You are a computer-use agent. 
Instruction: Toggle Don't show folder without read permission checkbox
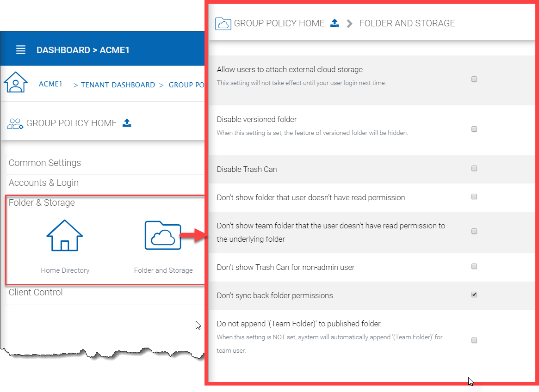point(474,196)
